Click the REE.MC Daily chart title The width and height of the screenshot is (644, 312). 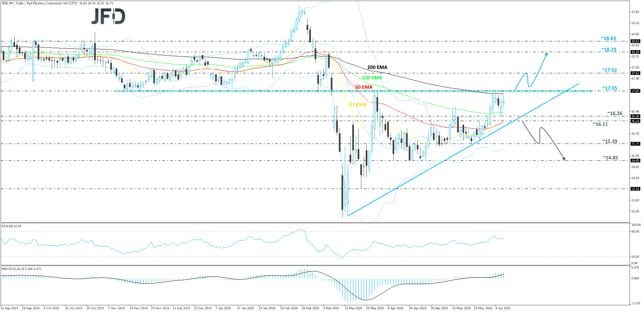point(57,3)
